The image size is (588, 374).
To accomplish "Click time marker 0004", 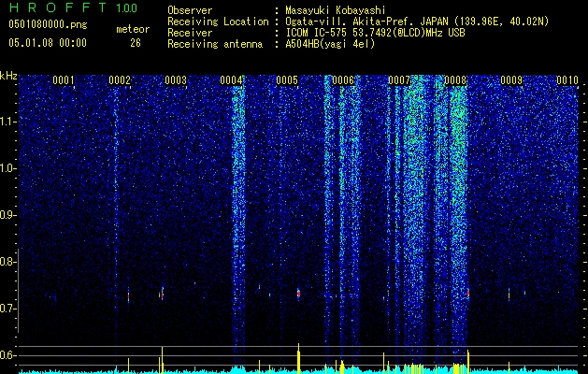I will pos(231,80).
